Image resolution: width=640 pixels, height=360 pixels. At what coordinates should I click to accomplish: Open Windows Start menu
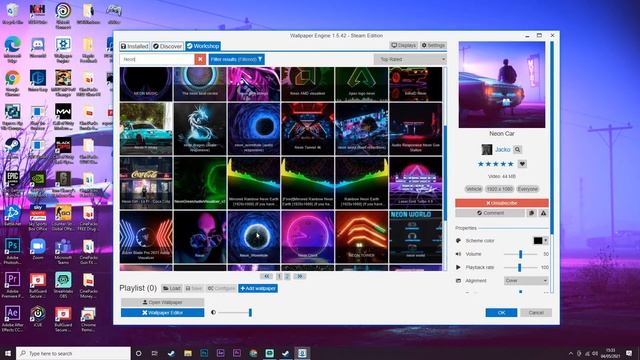[8, 353]
